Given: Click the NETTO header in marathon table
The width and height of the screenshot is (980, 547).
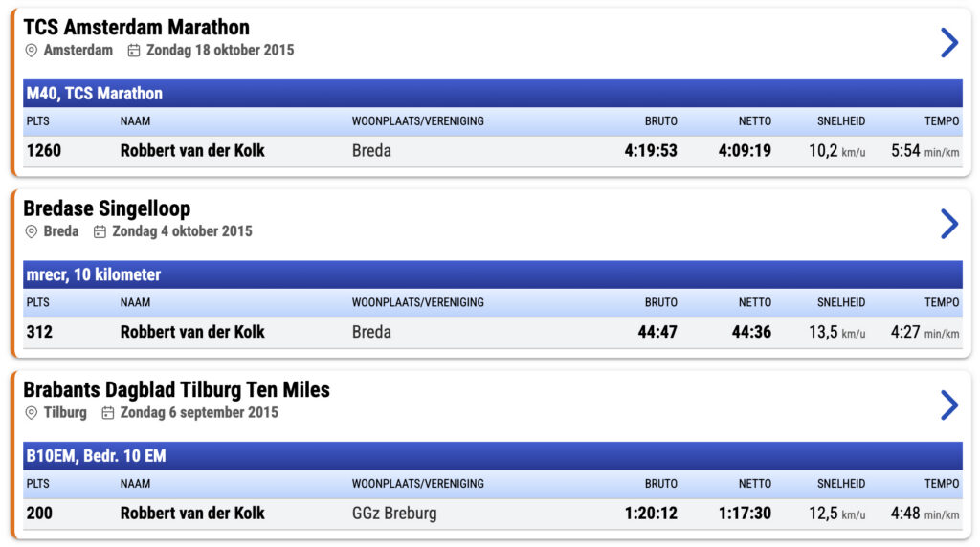Looking at the screenshot, I should [x=754, y=121].
